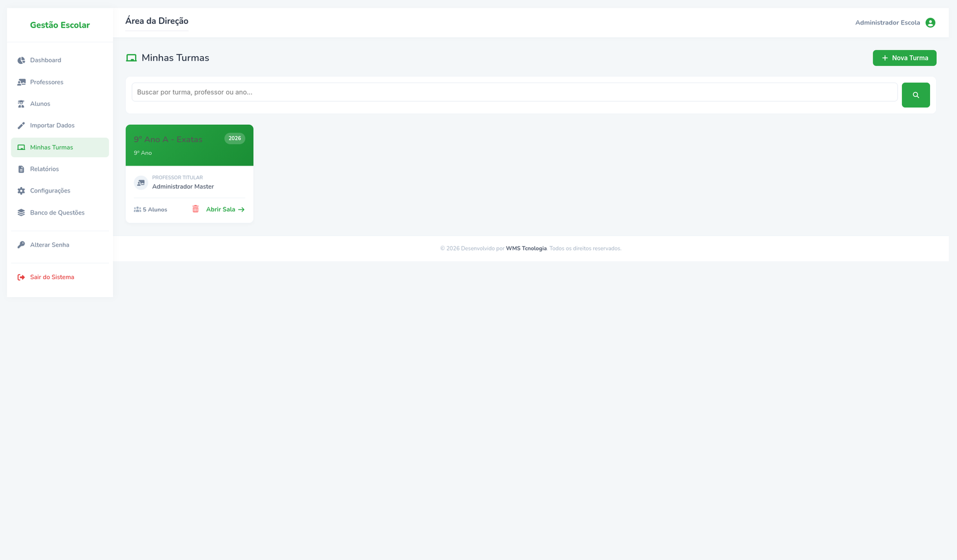Click the Banco de Questões layers icon
This screenshot has height=560, width=957.
click(x=22, y=213)
